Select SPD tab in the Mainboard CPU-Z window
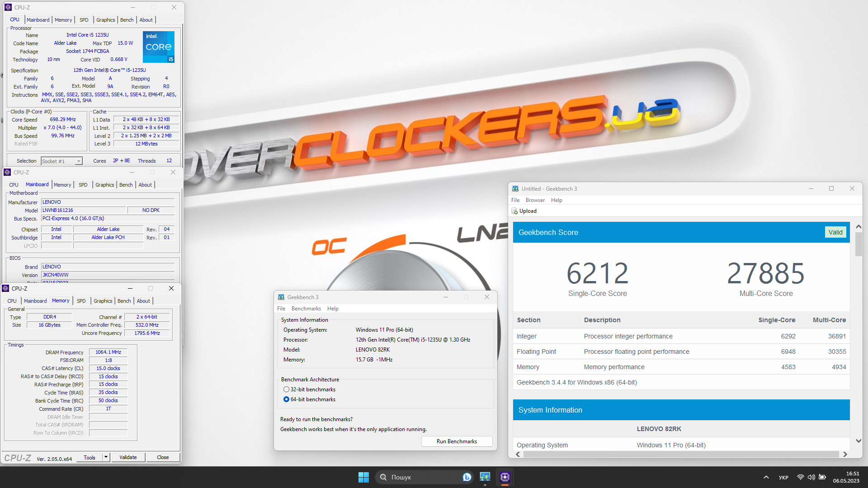 (83, 185)
